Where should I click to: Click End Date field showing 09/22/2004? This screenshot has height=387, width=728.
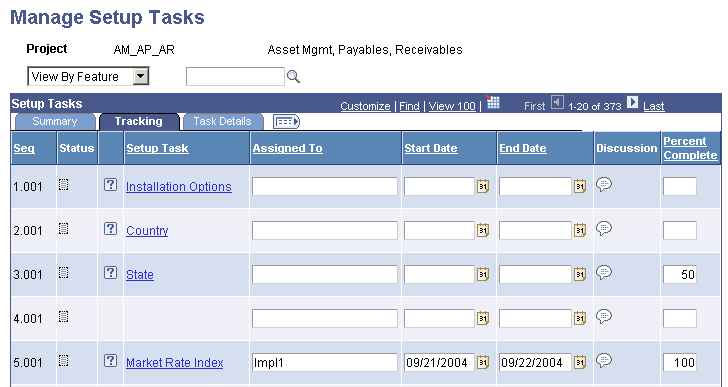[535, 362]
